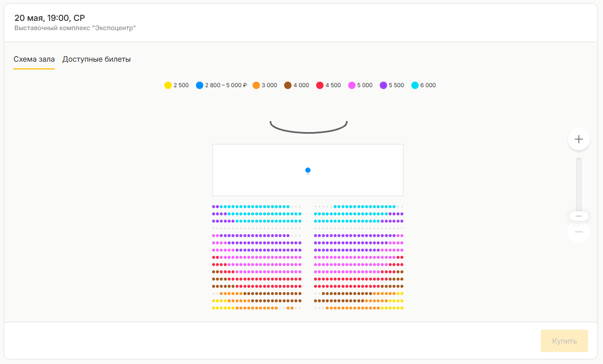The image size is (603, 364).
Task: Click the cyan 6 000 legend dot
Action: (x=415, y=85)
